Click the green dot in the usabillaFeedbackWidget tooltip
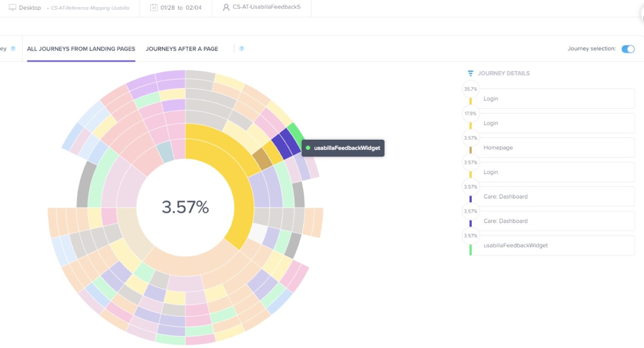The image size is (644, 348). 308,148
